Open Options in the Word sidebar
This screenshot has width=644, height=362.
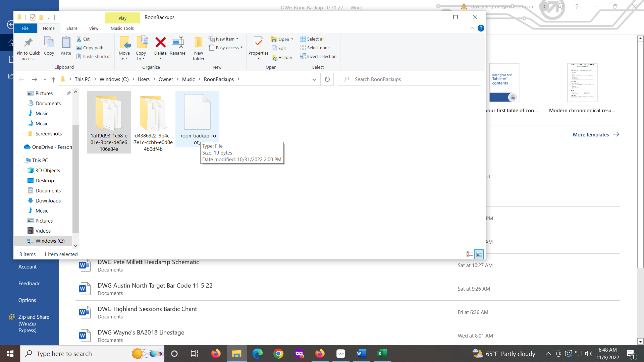point(27,300)
